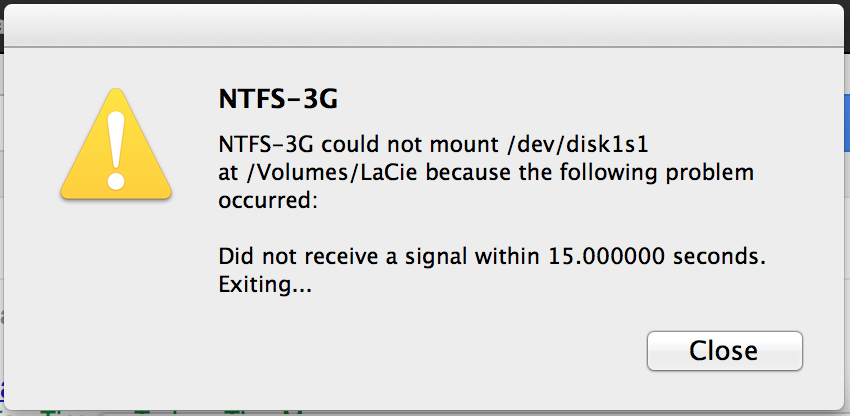Image resolution: width=850 pixels, height=416 pixels.
Task: Click the /Volumes/LaCie mount path text
Action: 332,174
